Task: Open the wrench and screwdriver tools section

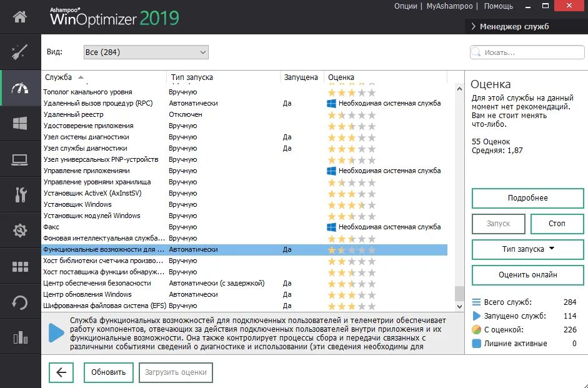Action: [20, 194]
